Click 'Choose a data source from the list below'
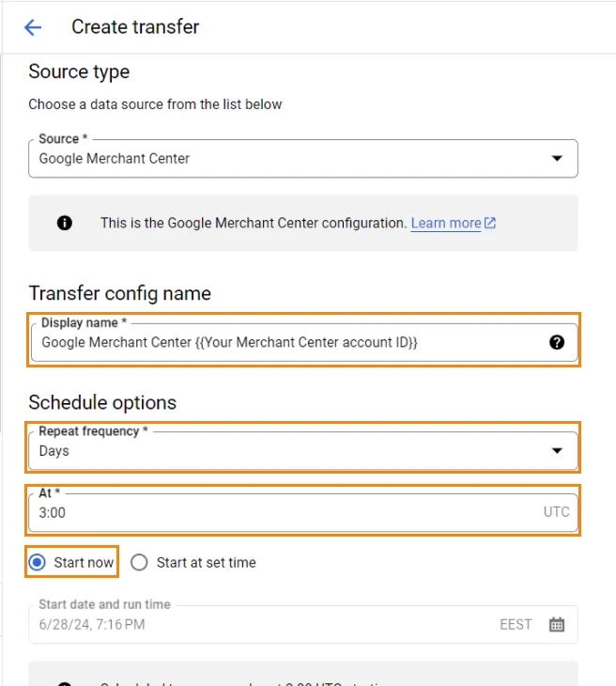Screen dimensions: 616x686 [x=155, y=104]
